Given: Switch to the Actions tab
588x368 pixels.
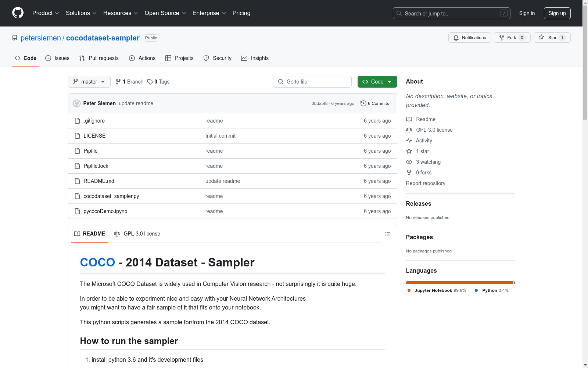Looking at the screenshot, I should 142,58.
